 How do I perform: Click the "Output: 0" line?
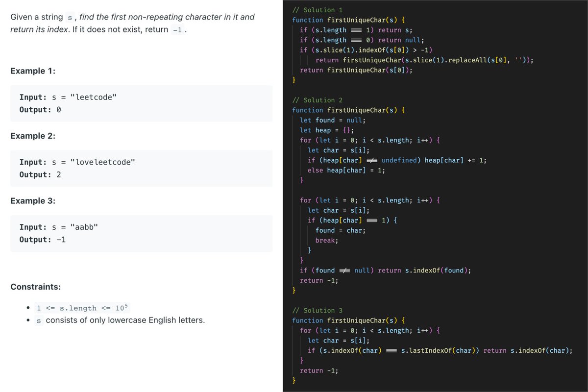point(40,110)
